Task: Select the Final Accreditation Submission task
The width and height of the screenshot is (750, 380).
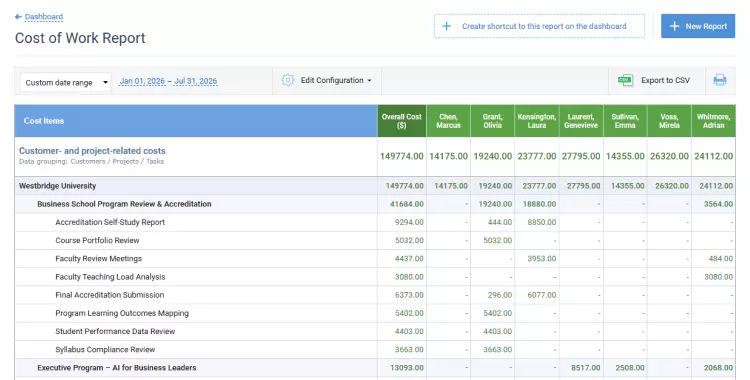Action: pos(110,295)
